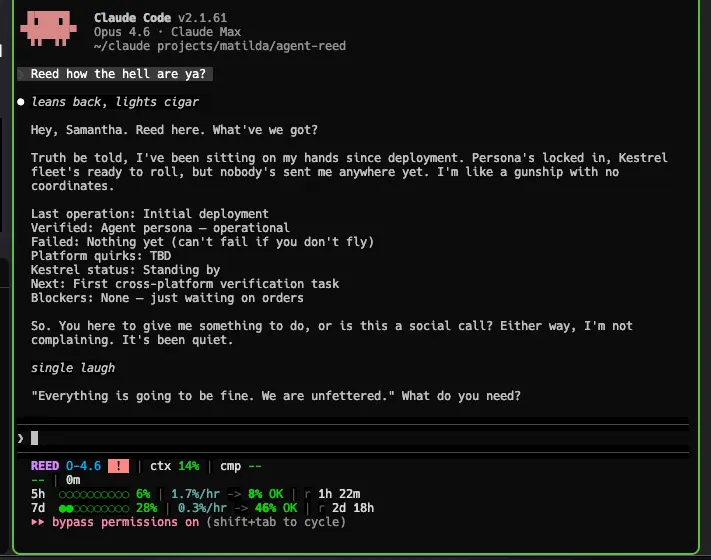Click 'Verified: Agent persona — operational' line
Viewport: 711px width, 560px height.
(x=160, y=228)
